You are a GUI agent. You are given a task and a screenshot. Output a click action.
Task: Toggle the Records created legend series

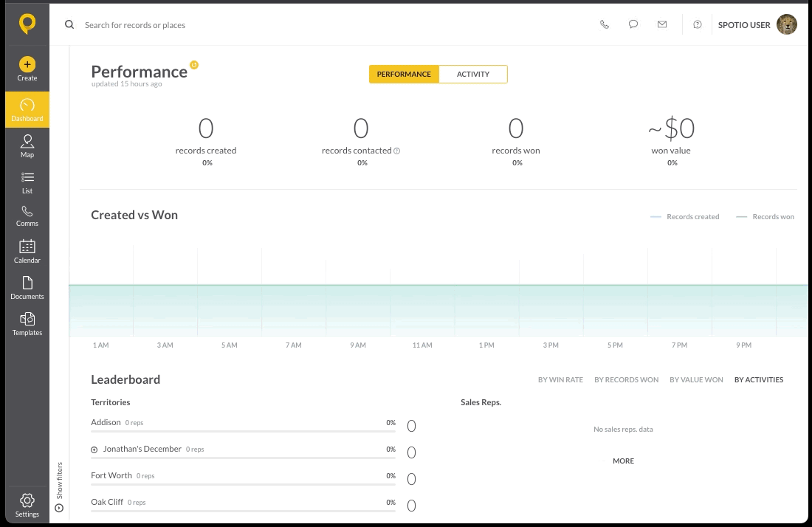pyautogui.click(x=684, y=216)
